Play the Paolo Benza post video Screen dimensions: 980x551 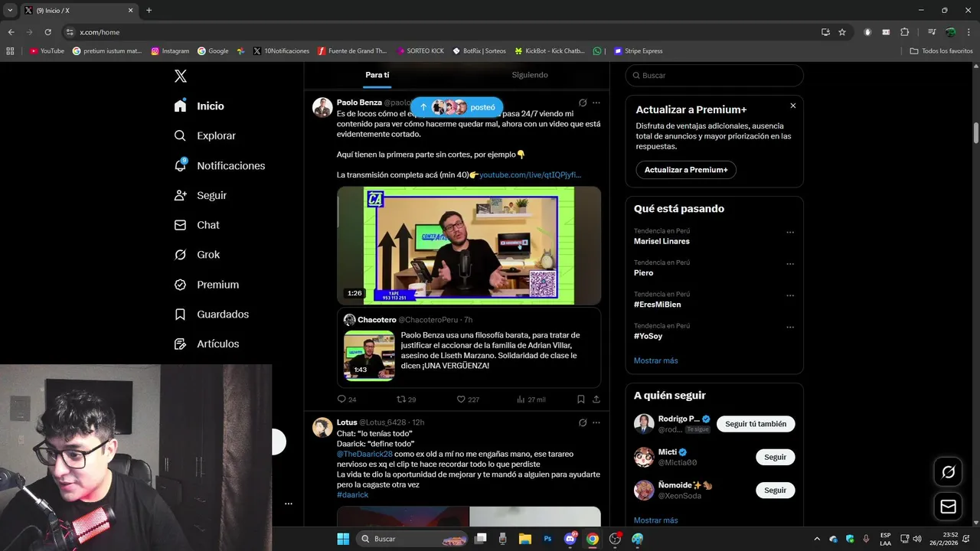tap(469, 246)
